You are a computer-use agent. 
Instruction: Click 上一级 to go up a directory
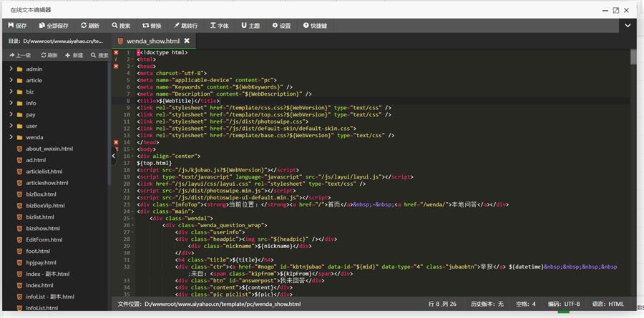pos(19,55)
